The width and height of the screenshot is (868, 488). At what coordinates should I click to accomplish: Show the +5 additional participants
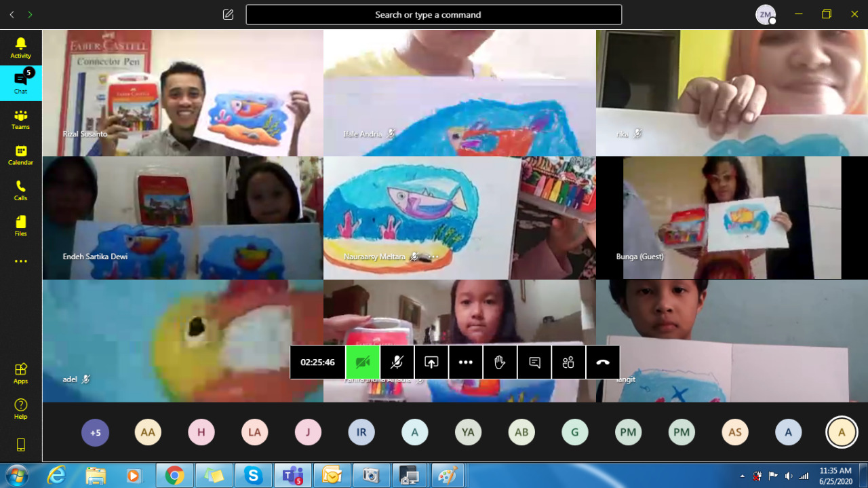pos(95,432)
